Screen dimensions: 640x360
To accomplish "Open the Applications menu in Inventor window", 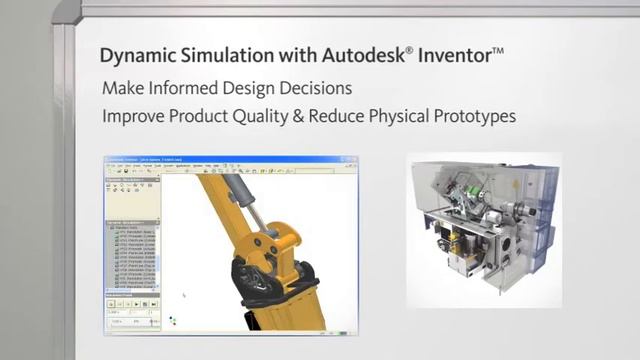I will [x=183, y=166].
